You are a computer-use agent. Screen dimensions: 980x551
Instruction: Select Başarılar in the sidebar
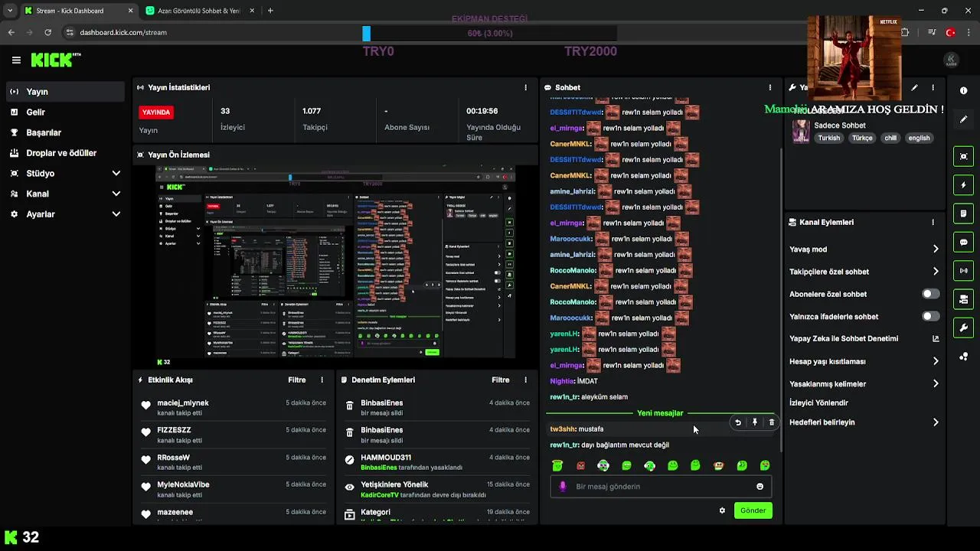point(64,132)
